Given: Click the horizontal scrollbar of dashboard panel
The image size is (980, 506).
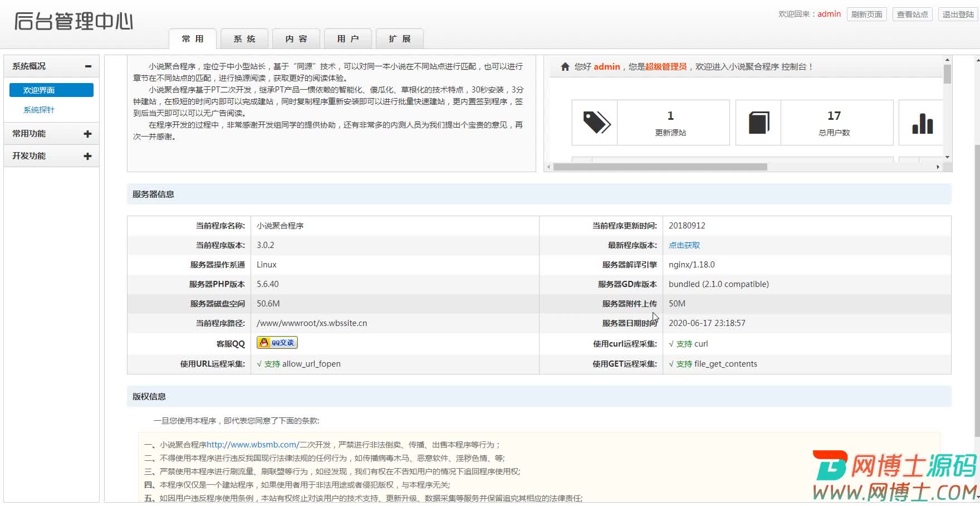Looking at the screenshot, I should click(x=660, y=167).
